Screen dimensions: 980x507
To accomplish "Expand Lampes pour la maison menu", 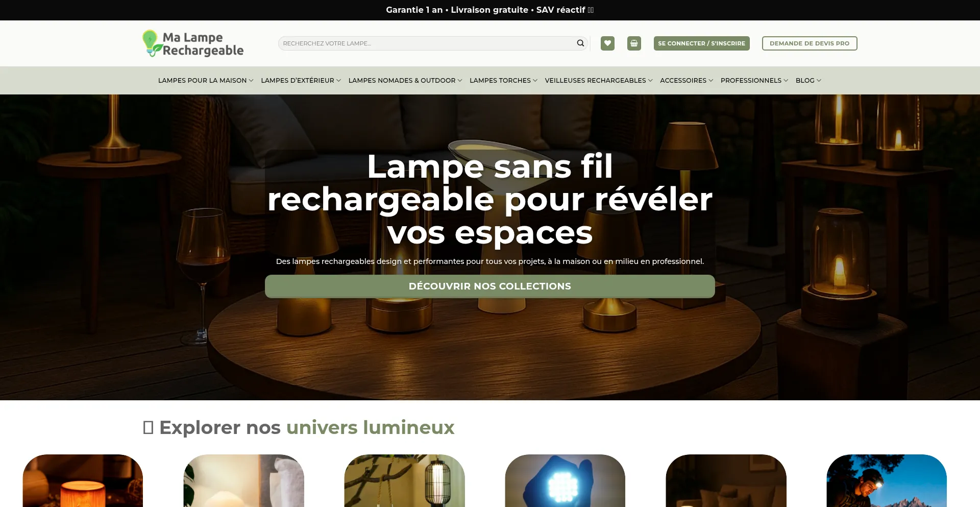I will click(x=206, y=81).
